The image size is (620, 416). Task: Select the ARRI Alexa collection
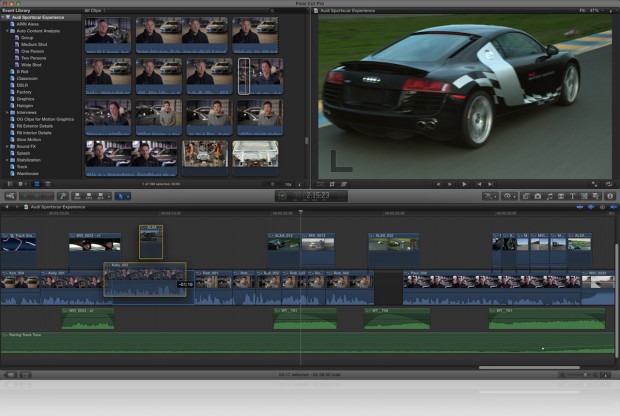[27, 24]
